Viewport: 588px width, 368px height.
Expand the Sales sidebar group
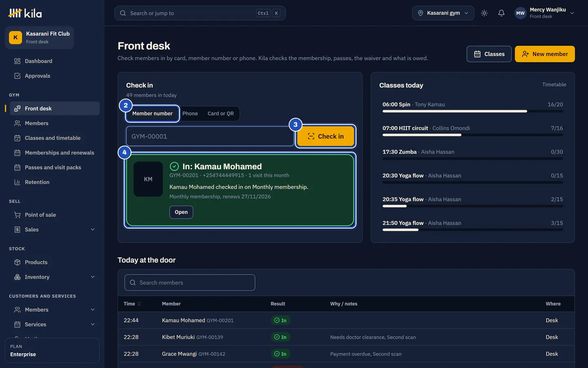tap(93, 229)
